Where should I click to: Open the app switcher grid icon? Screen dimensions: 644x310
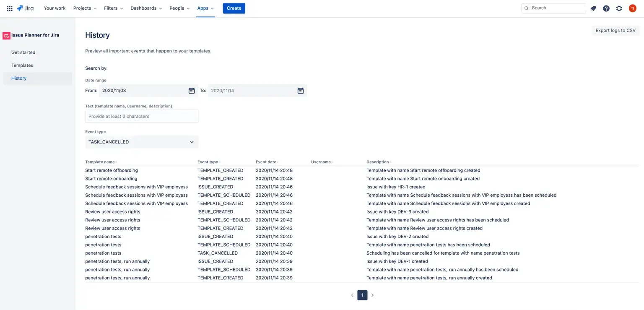[10, 8]
